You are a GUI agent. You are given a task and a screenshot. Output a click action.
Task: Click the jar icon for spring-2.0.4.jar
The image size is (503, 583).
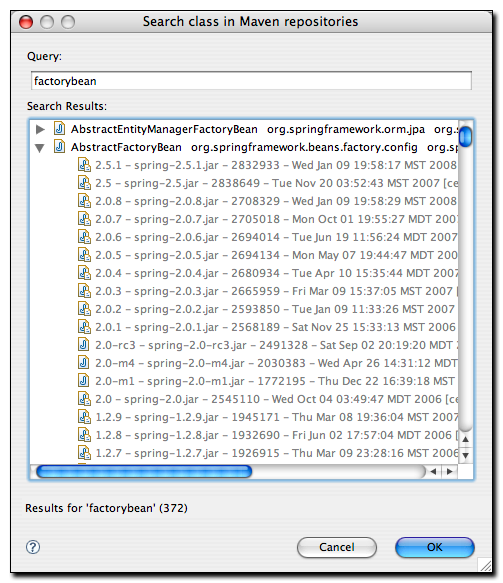pos(84,273)
